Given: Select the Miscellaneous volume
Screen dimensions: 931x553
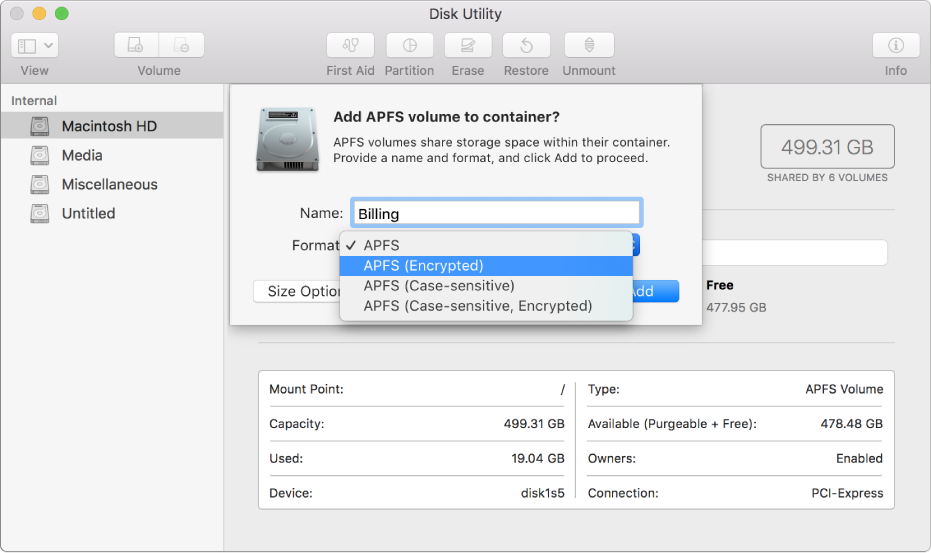Looking at the screenshot, I should pyautogui.click(x=109, y=184).
